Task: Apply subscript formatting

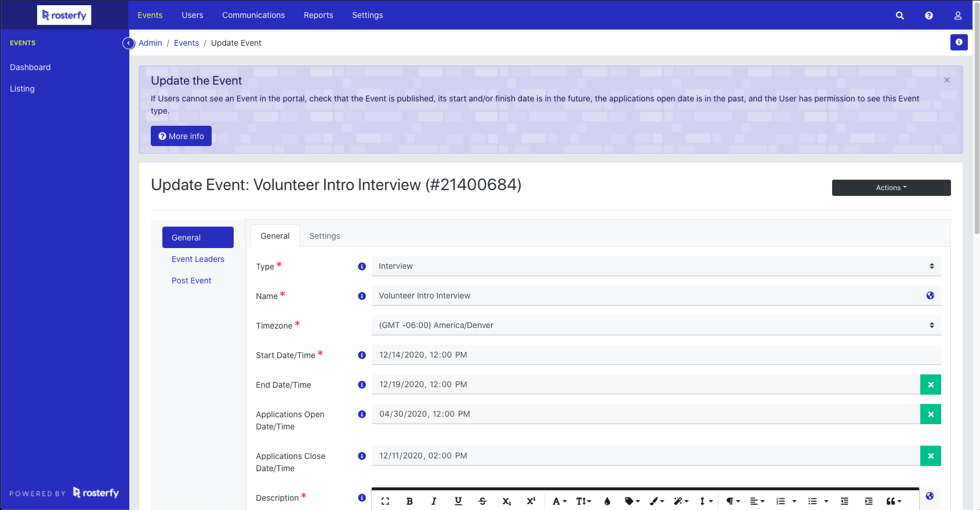Action: 507,501
